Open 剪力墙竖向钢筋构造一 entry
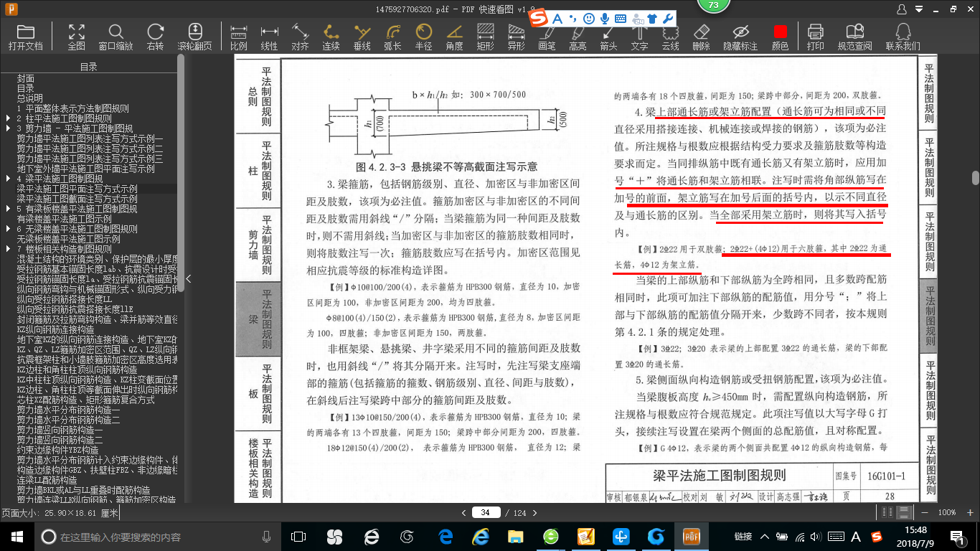This screenshot has width=980, height=551. click(x=60, y=430)
